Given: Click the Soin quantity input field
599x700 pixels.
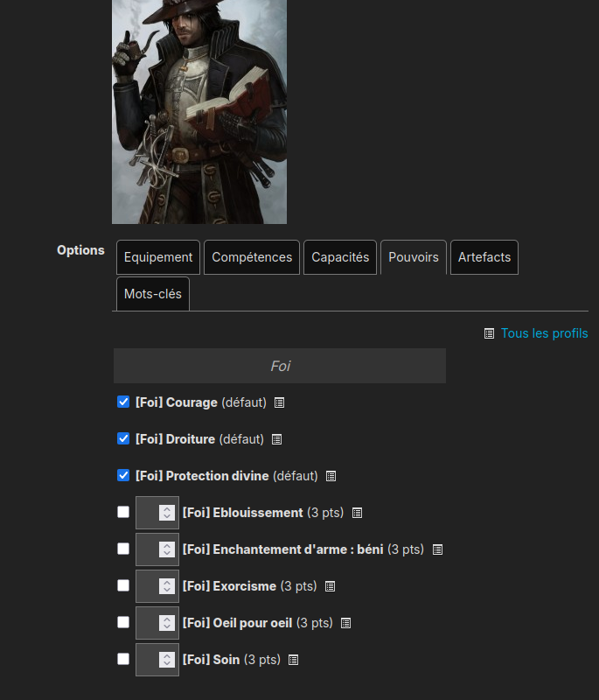Looking at the screenshot, I should click(157, 660).
